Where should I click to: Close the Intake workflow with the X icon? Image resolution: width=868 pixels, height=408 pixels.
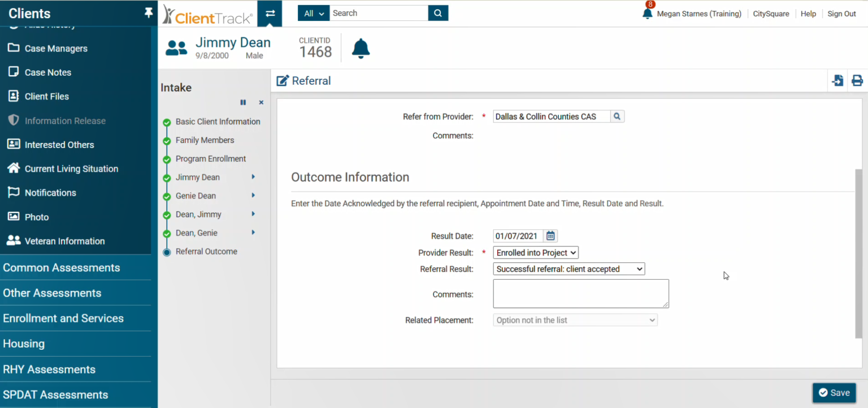coord(261,102)
